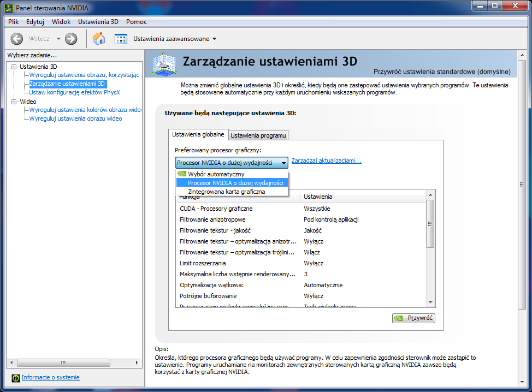Click the system information icon
The height and width of the screenshot is (392, 532).
coord(16,378)
